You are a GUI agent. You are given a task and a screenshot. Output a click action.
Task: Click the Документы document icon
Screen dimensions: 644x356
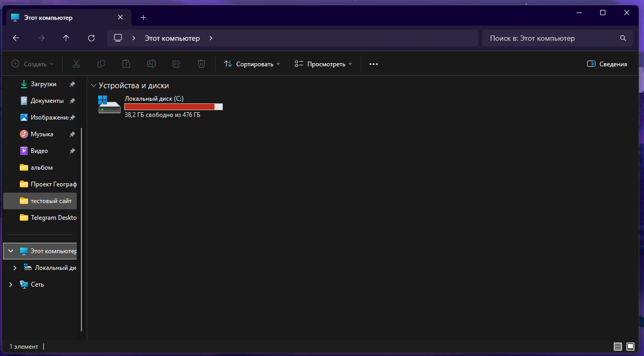click(x=23, y=101)
